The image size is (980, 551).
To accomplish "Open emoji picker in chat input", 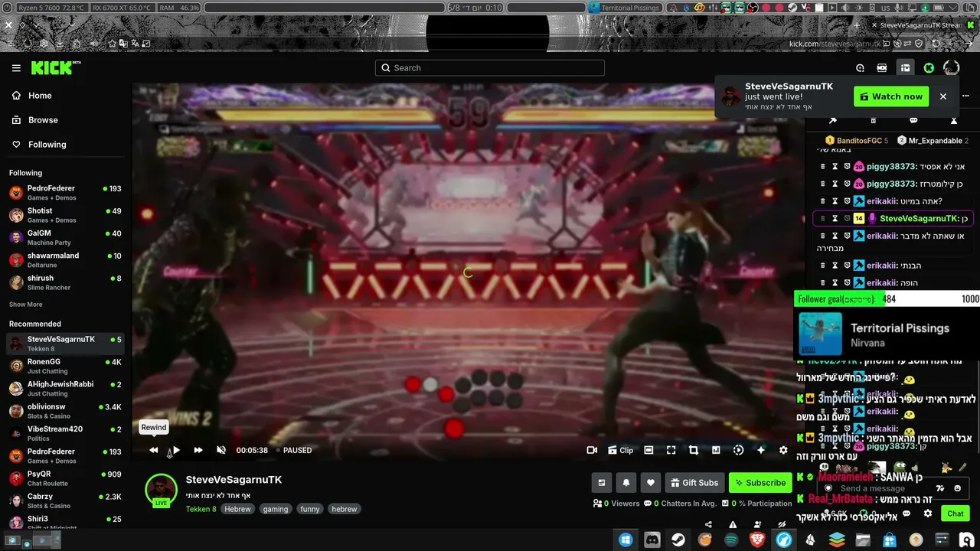I will click(x=957, y=488).
